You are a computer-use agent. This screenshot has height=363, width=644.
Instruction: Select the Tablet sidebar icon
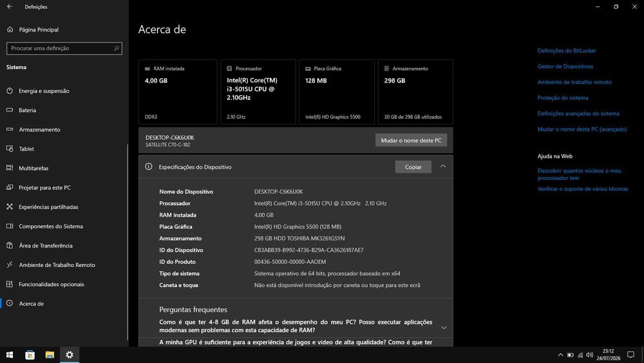click(x=10, y=149)
